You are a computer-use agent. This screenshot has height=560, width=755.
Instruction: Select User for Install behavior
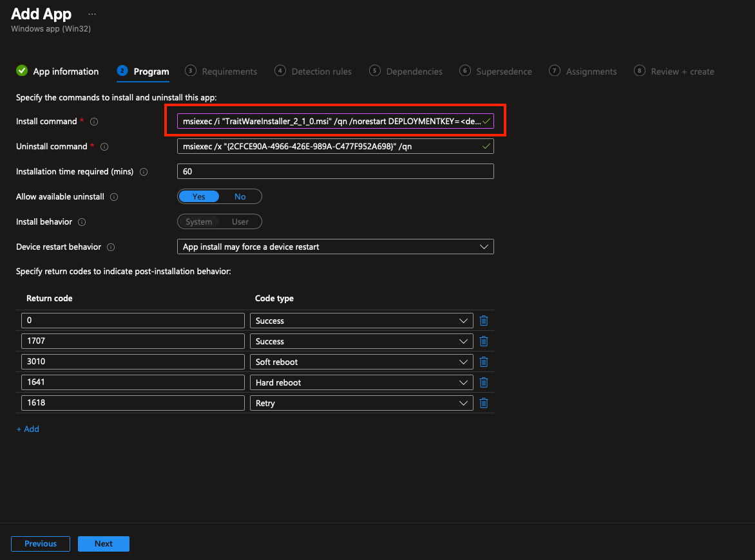click(240, 221)
